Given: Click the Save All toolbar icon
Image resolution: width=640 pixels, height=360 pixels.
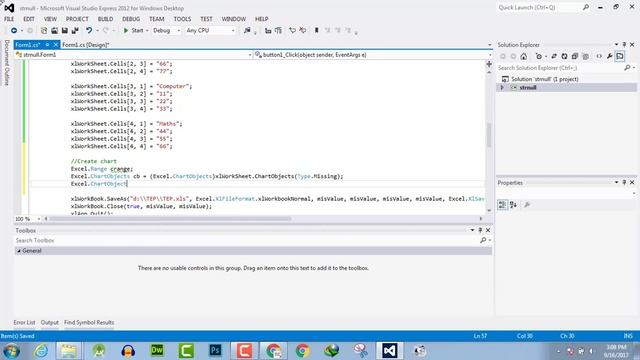Looking at the screenshot, I should [x=75, y=31].
